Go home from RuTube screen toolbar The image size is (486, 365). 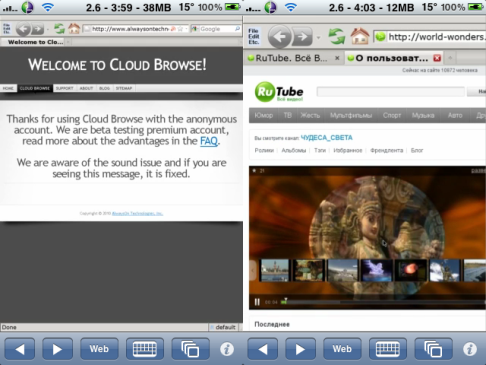coord(360,36)
